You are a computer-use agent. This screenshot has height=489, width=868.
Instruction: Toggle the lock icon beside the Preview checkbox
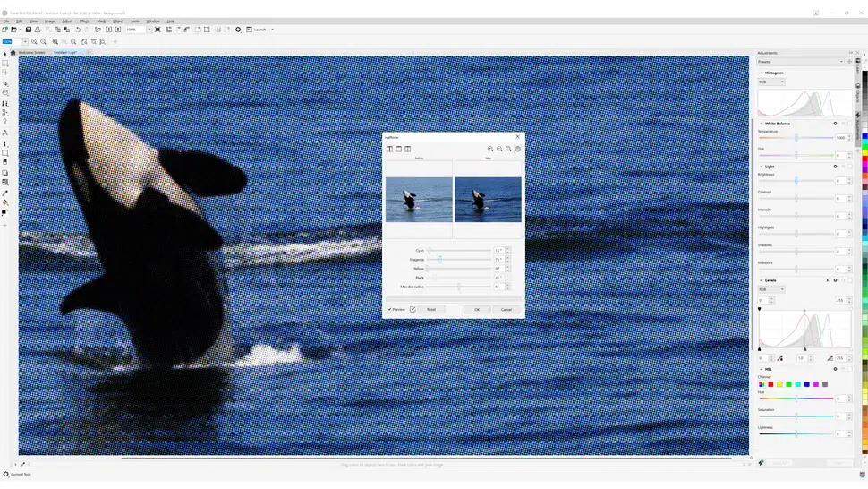pos(413,309)
